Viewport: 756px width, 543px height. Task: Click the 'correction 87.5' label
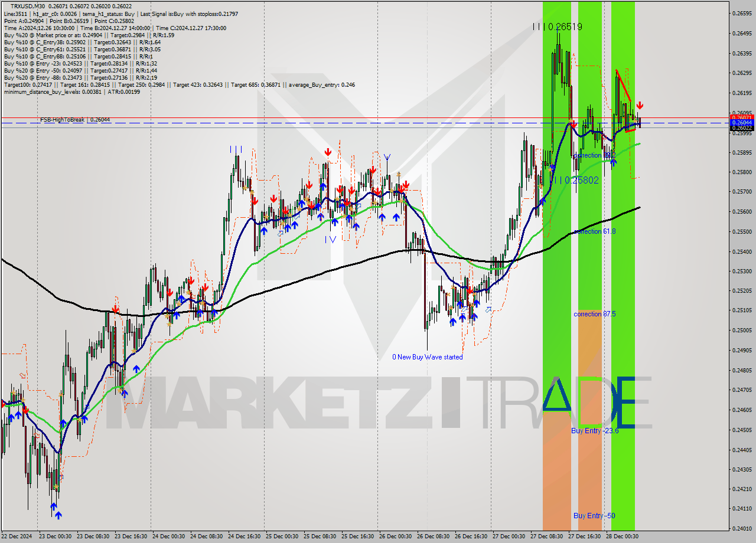[595, 314]
